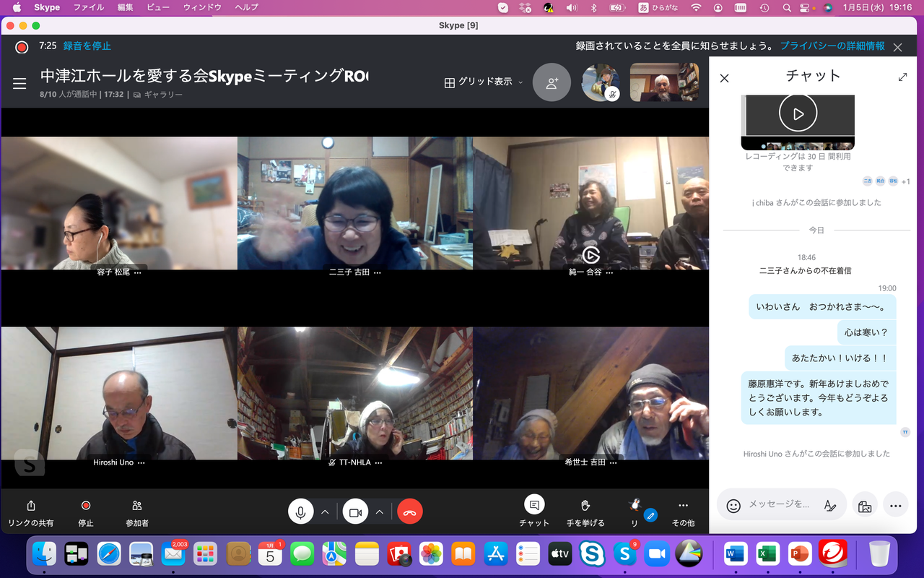Mute the microphone
This screenshot has height=578, width=924.
pos(301,512)
